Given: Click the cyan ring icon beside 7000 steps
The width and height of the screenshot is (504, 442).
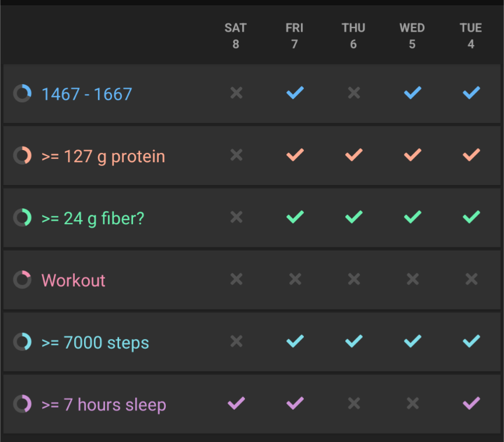Looking at the screenshot, I should [22, 342].
